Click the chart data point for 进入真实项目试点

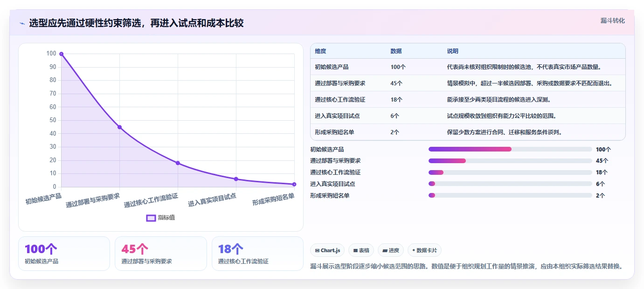tap(236, 179)
